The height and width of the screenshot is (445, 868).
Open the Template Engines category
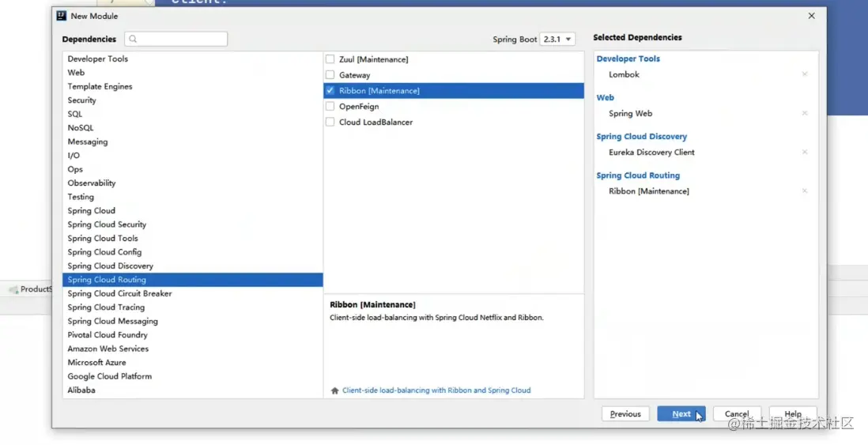(x=193, y=86)
